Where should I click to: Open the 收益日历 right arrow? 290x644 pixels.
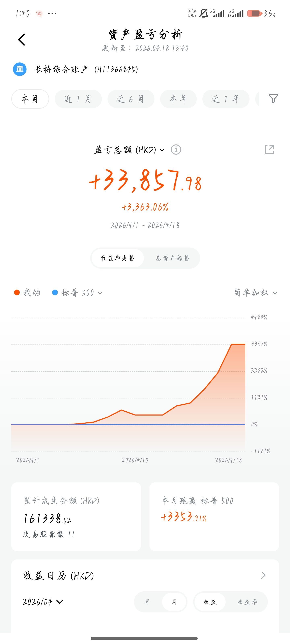(263, 575)
